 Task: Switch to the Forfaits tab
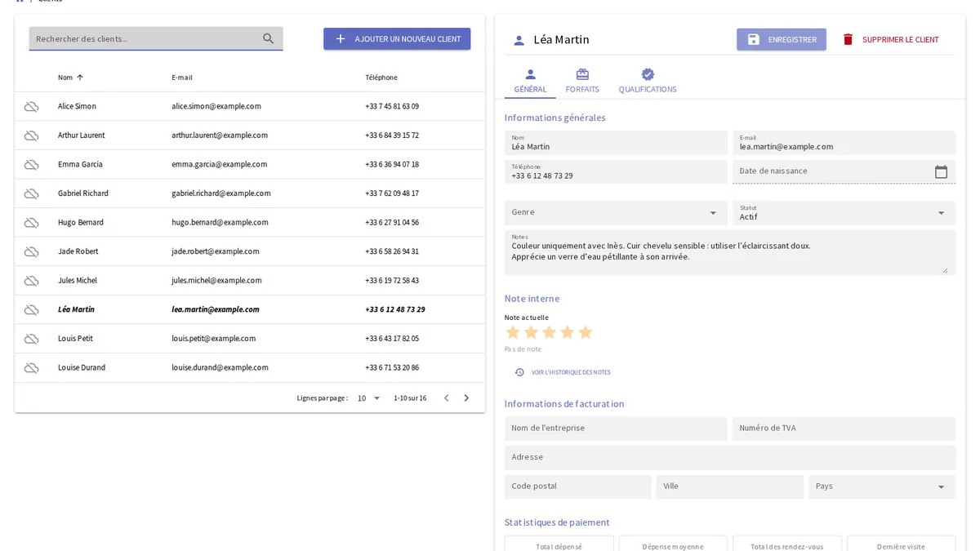click(582, 82)
